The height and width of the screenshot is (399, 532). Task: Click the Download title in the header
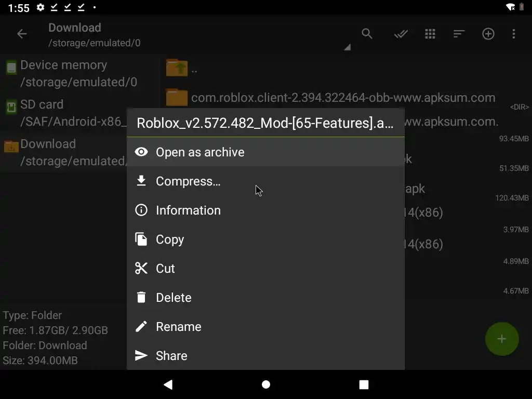tap(75, 28)
